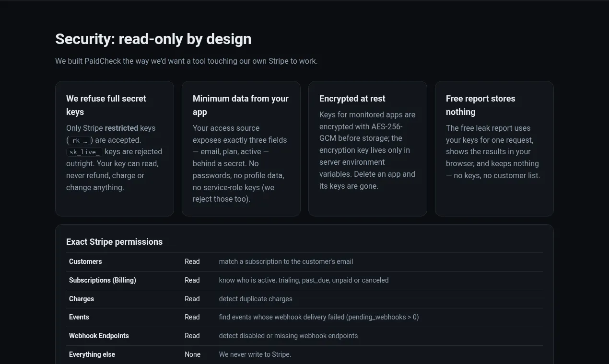Select the Customers permission row label
This screenshot has height=364, width=609.
tap(85, 262)
